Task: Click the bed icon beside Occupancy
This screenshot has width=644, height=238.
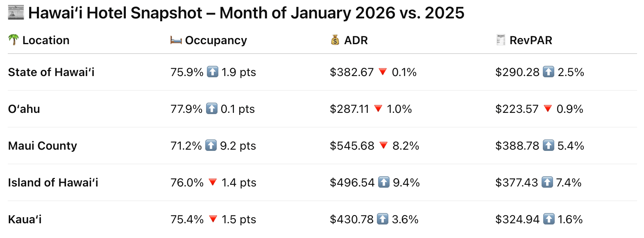Action: [176, 40]
